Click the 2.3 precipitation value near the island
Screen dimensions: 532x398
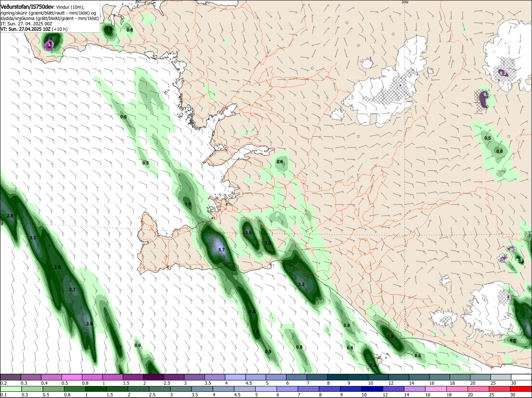(373, 366)
